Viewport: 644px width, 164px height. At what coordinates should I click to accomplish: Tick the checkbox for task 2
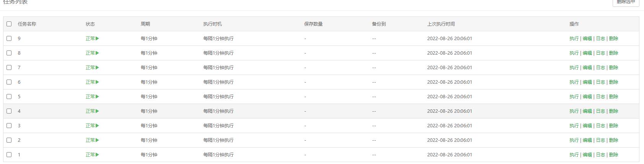pyautogui.click(x=9, y=140)
